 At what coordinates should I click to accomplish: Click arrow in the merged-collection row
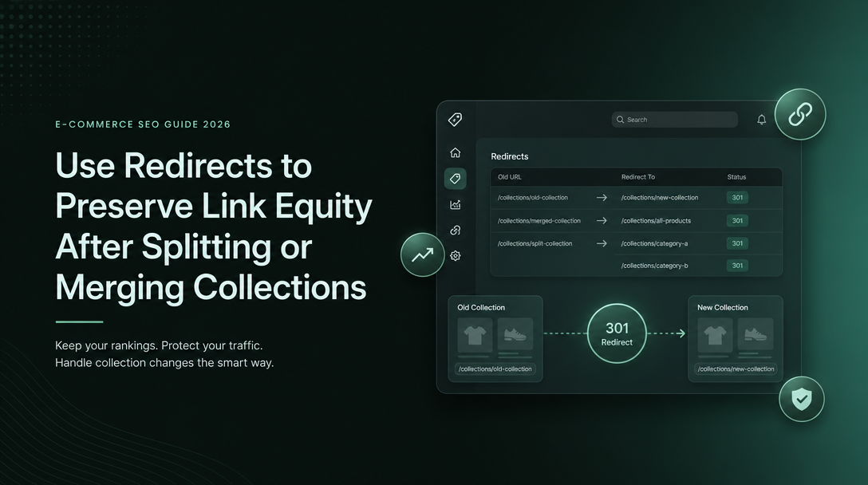[x=602, y=221]
